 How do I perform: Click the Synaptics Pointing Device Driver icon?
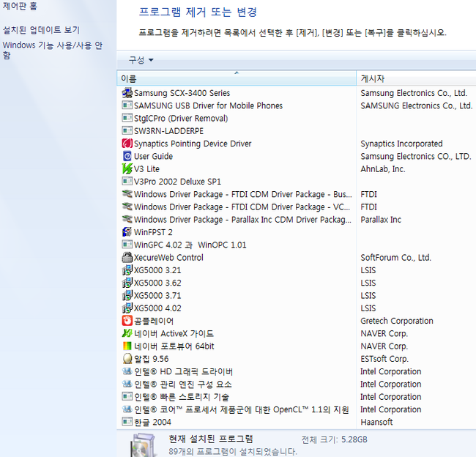point(127,144)
